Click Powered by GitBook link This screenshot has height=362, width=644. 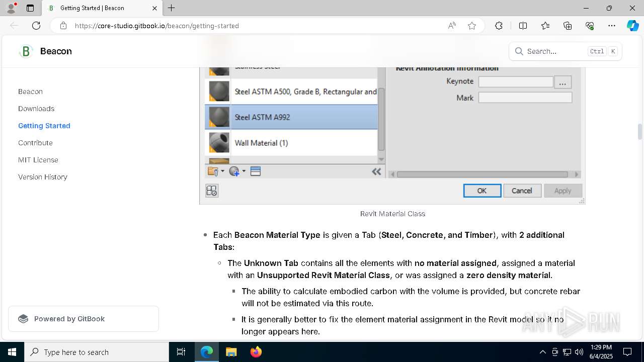[x=84, y=319]
